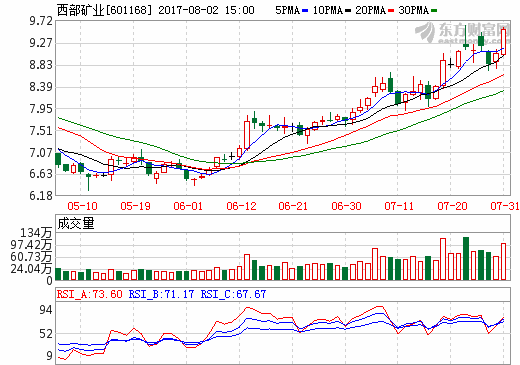Click the 6.18 price axis label
520x365 pixels.
[41, 196]
